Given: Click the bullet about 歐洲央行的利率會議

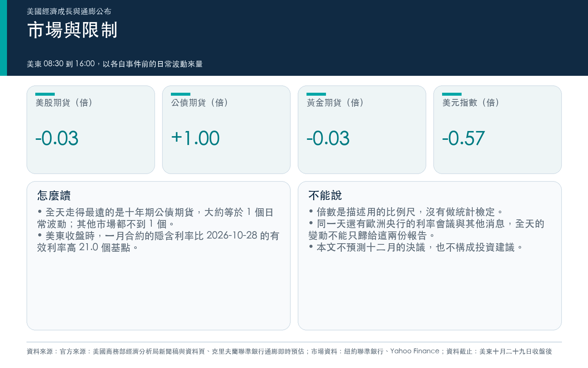Looking at the screenshot, I should (426, 229).
